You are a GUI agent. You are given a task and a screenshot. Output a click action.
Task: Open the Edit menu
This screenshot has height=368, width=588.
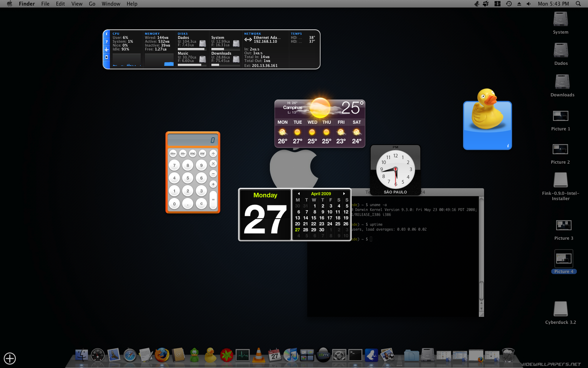[x=60, y=4]
